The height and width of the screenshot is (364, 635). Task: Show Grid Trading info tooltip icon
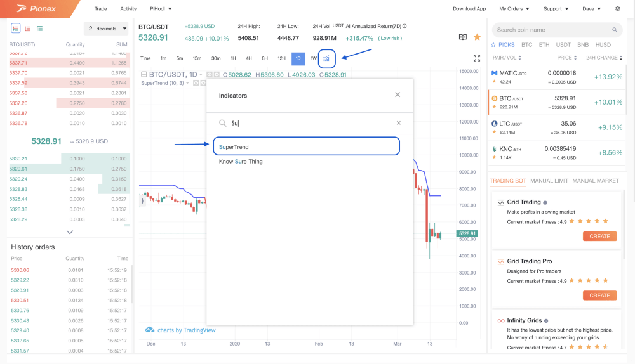click(x=545, y=203)
